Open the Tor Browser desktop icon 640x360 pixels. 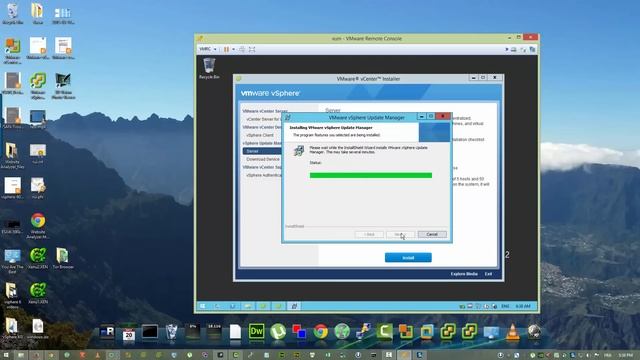[x=62, y=258]
